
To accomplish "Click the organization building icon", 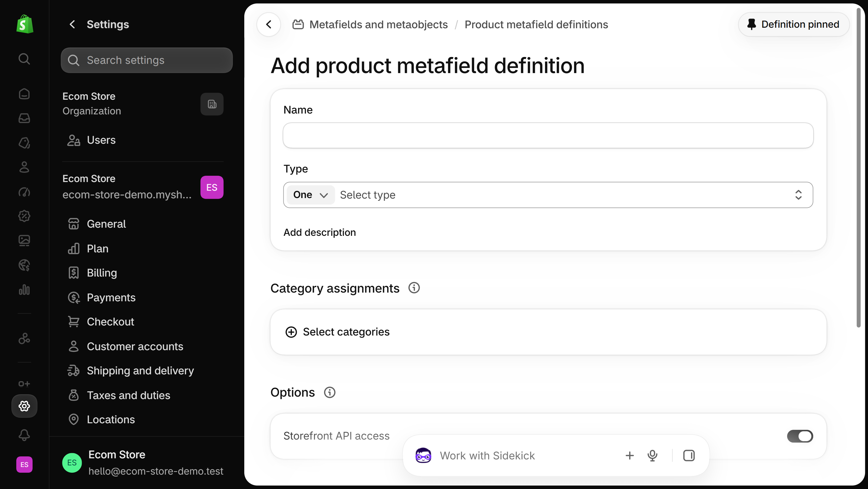I will click(212, 104).
